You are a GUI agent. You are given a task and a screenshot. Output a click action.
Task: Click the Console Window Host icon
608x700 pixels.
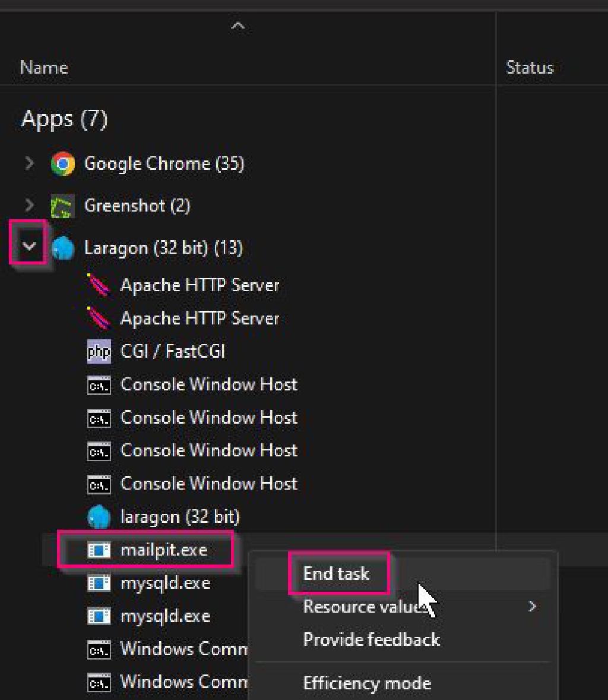[x=99, y=384]
